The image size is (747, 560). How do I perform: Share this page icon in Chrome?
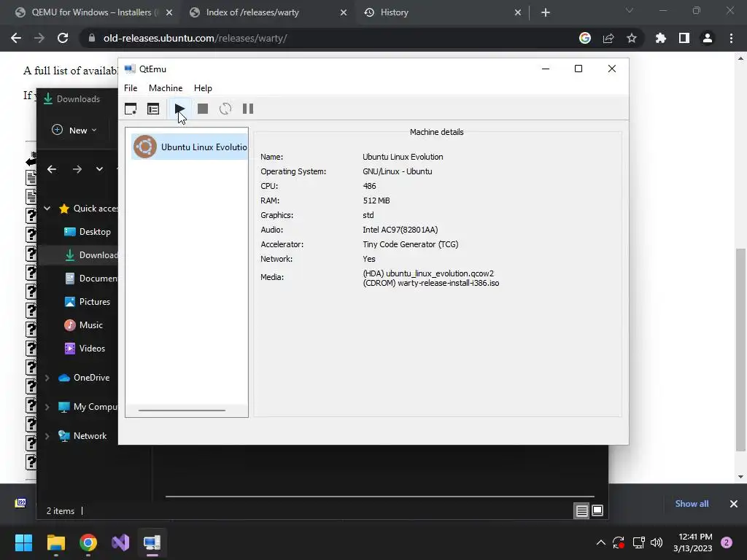608,38
